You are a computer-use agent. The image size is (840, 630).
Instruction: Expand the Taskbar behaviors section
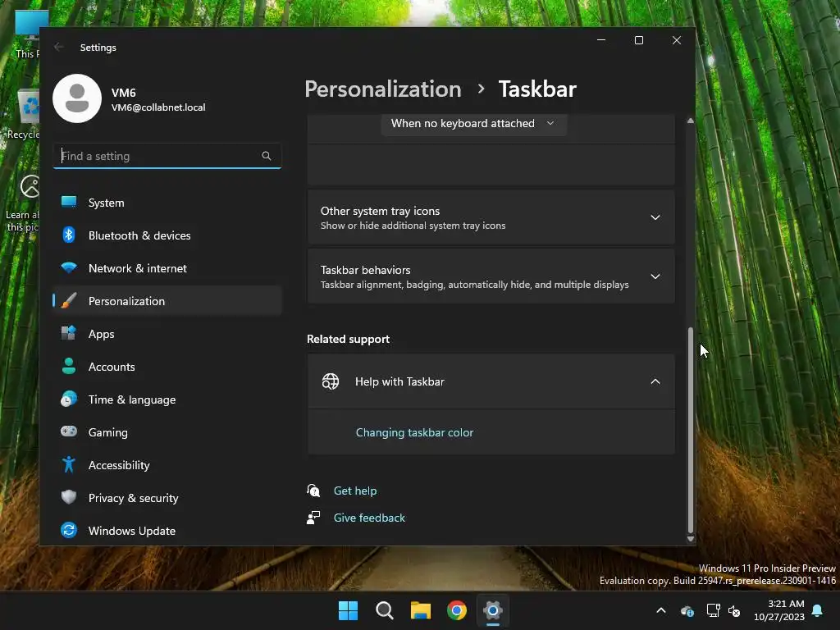pyautogui.click(x=491, y=276)
